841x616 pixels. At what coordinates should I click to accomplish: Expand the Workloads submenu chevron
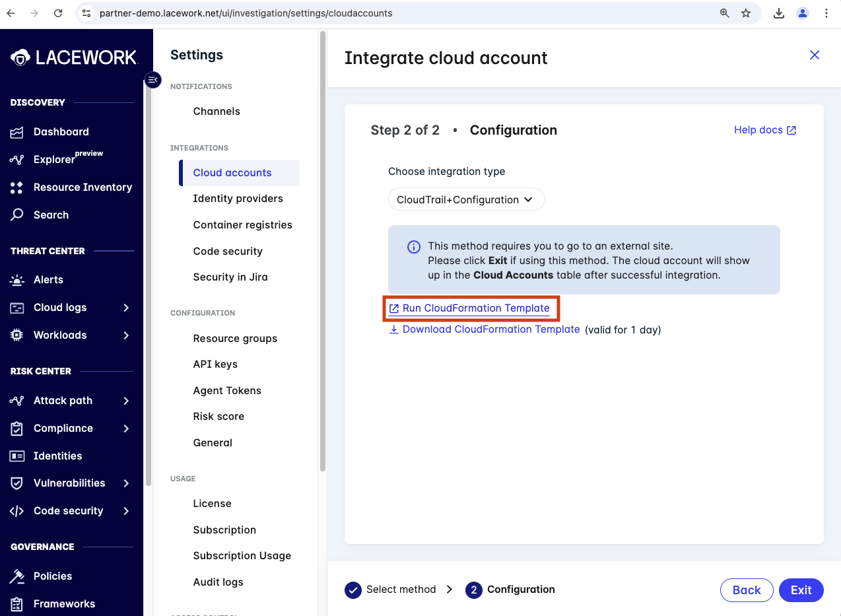point(126,335)
